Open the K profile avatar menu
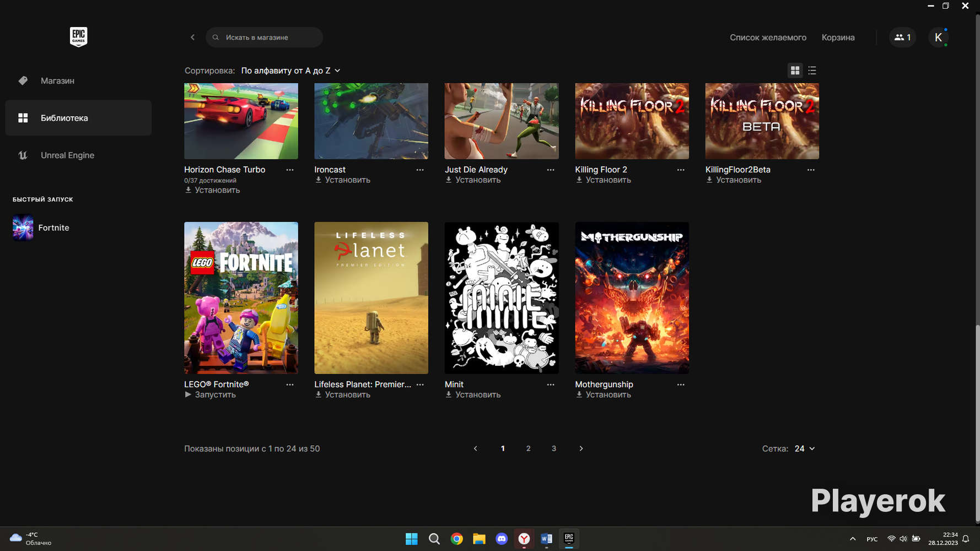The height and width of the screenshot is (551, 980). coord(938,37)
